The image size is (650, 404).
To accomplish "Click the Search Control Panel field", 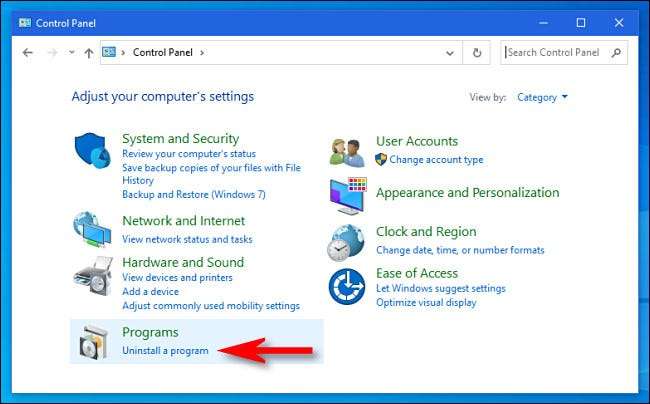I will click(555, 53).
